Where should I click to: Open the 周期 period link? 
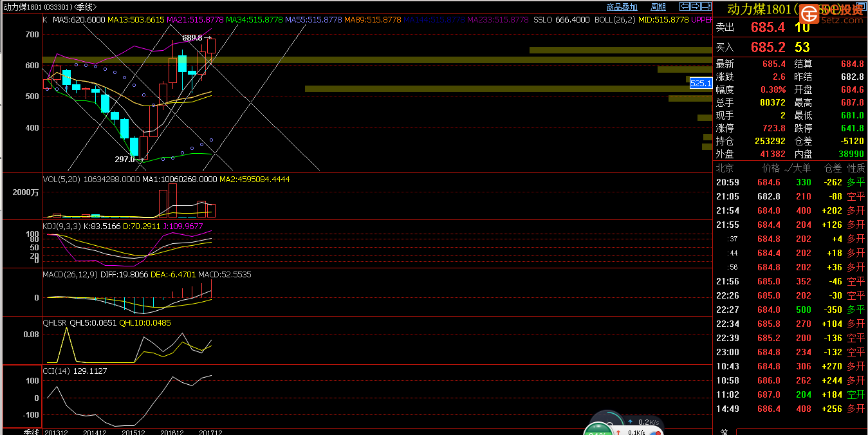point(658,7)
